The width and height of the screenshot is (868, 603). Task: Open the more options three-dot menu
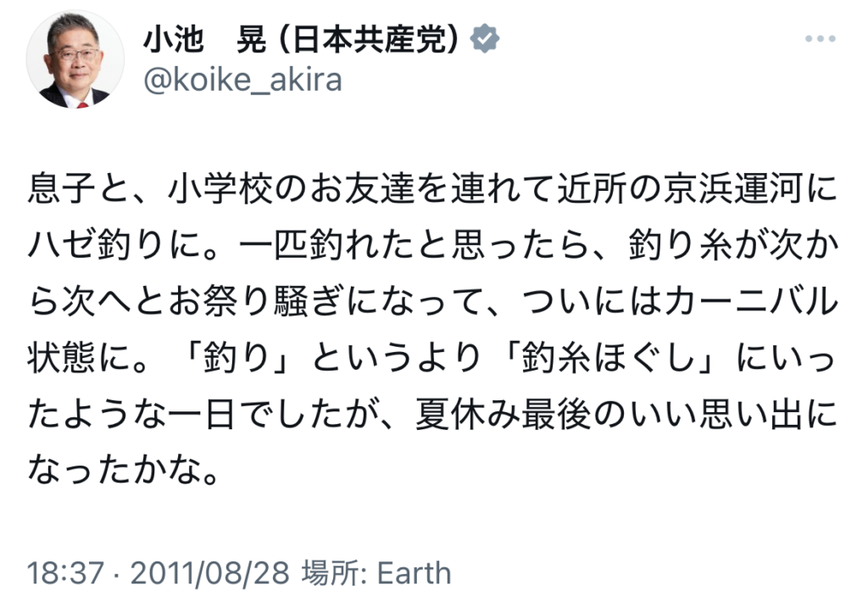tap(820, 40)
